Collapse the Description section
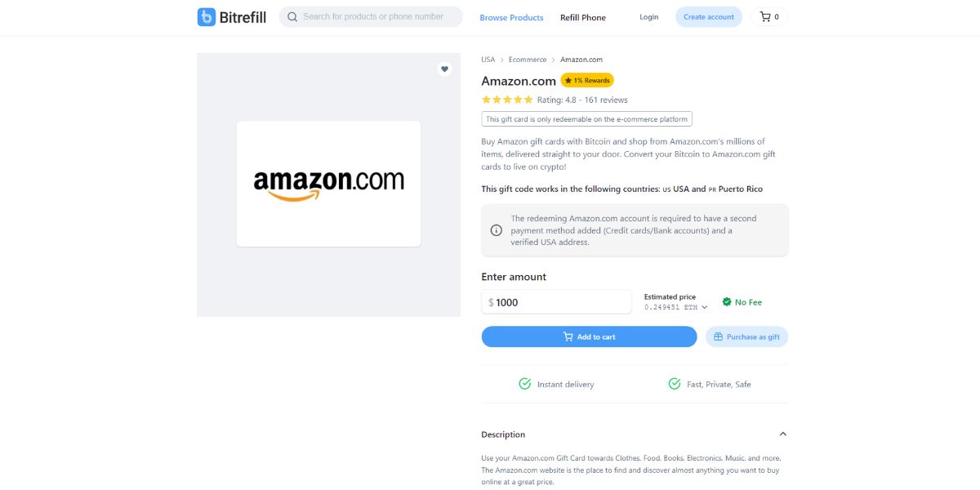The image size is (980, 490). tap(782, 434)
